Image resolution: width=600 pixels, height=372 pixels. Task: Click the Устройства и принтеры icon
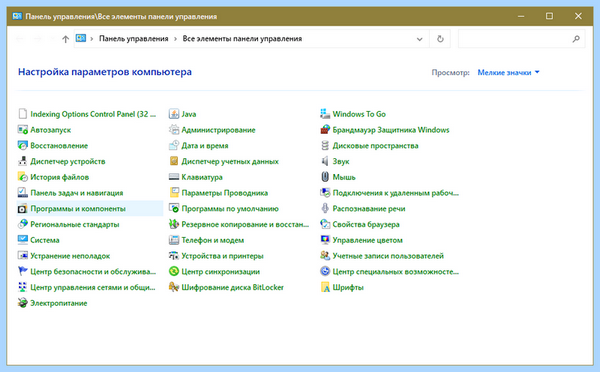pos(174,256)
